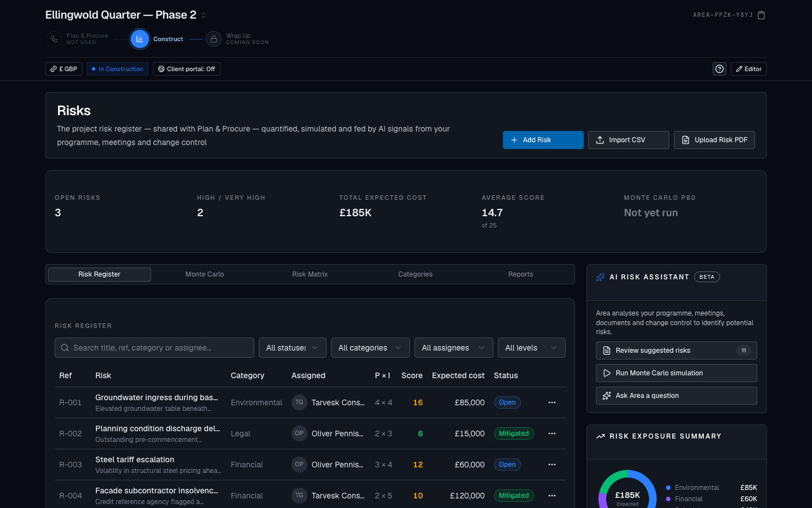
Task: Click the Import CSV button
Action: point(629,140)
